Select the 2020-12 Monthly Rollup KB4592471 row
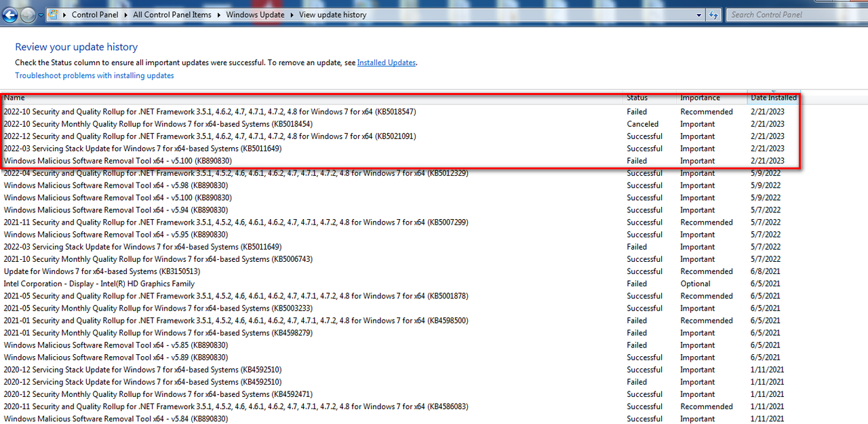This screenshot has width=868, height=424. coord(400,394)
